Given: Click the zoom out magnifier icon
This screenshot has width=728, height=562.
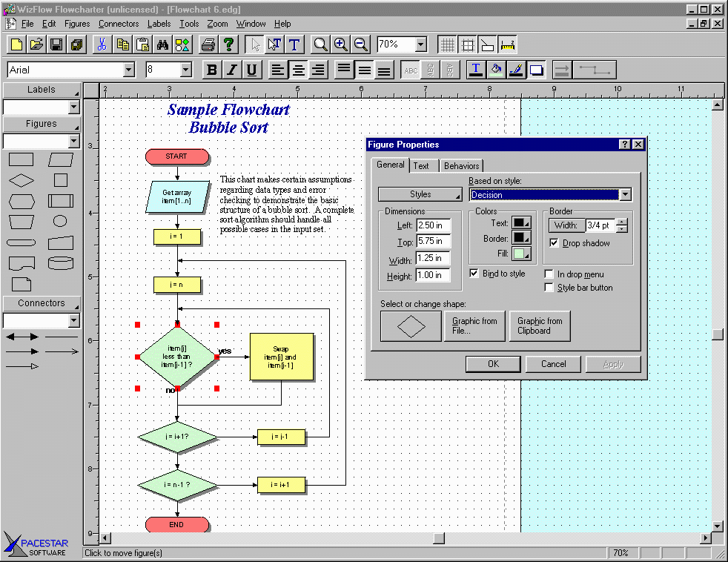Looking at the screenshot, I should pyautogui.click(x=361, y=44).
